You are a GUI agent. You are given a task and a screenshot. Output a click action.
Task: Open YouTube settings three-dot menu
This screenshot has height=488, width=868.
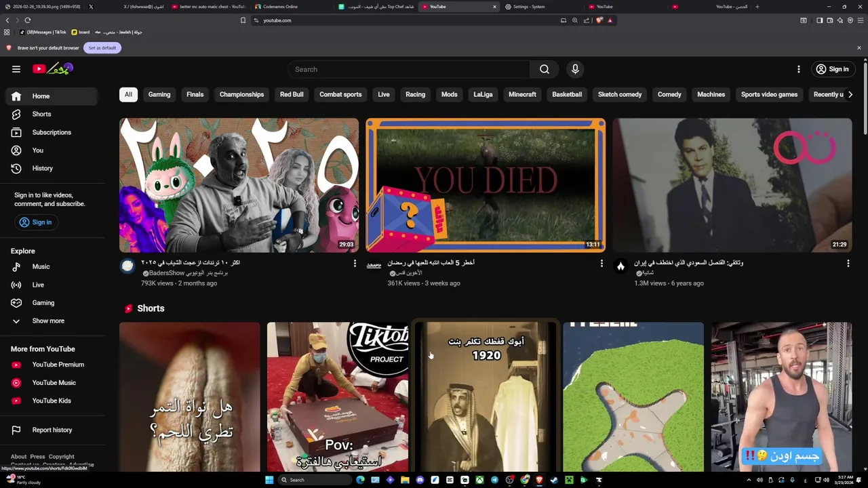(x=798, y=69)
